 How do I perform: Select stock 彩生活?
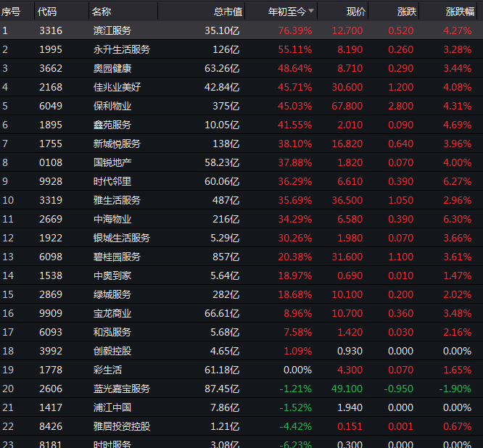[108, 370]
